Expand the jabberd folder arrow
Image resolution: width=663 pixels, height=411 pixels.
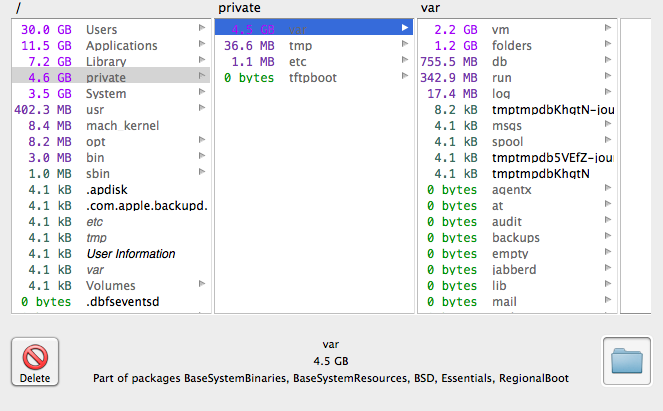pos(608,268)
